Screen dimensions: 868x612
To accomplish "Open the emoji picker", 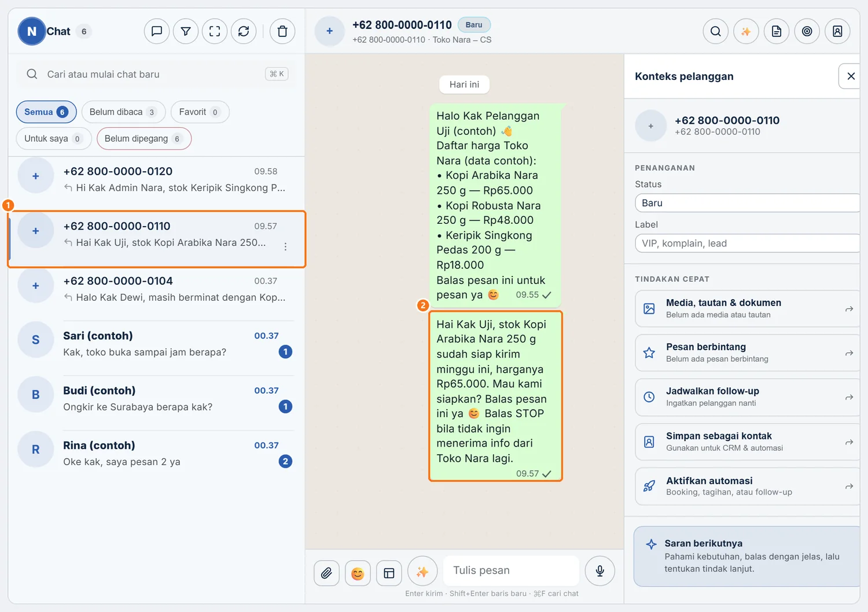I will tap(358, 573).
